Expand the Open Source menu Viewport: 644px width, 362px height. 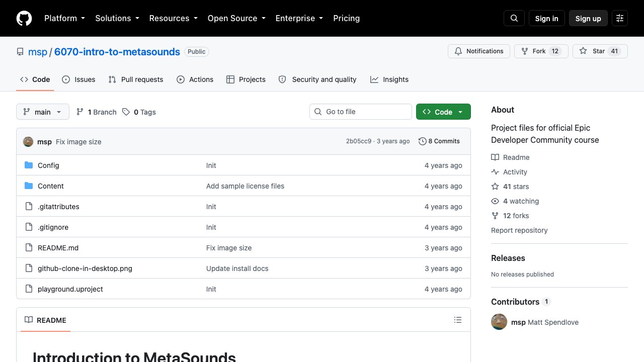pyautogui.click(x=236, y=18)
